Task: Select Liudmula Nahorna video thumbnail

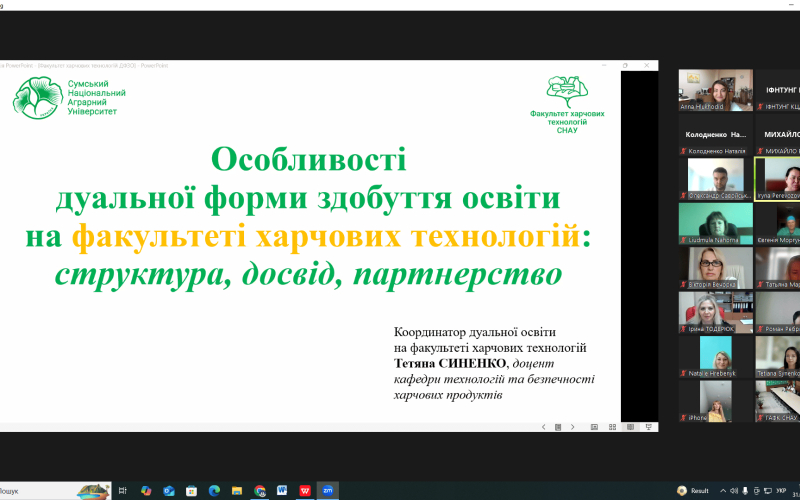Action: 716,223
